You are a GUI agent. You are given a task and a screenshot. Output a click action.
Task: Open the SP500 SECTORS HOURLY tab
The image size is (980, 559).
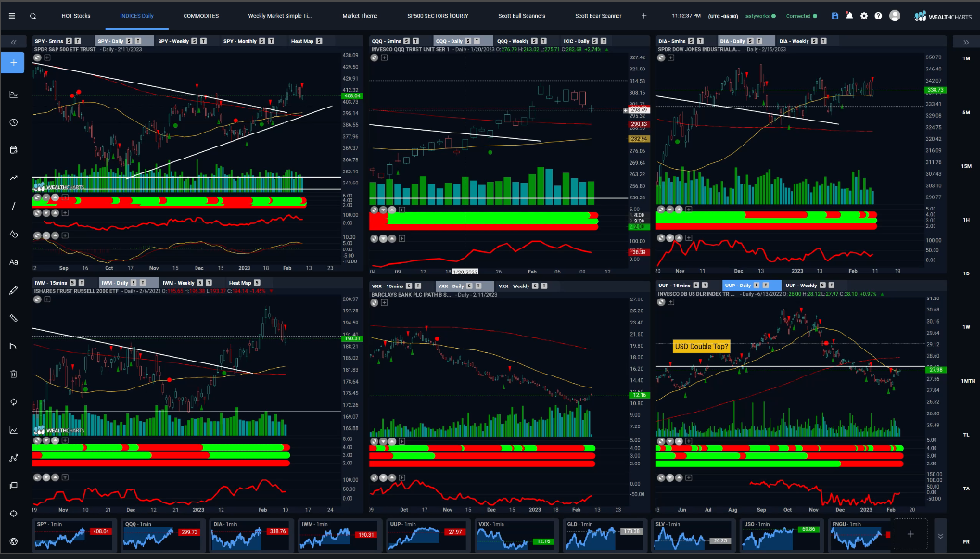[x=438, y=16]
